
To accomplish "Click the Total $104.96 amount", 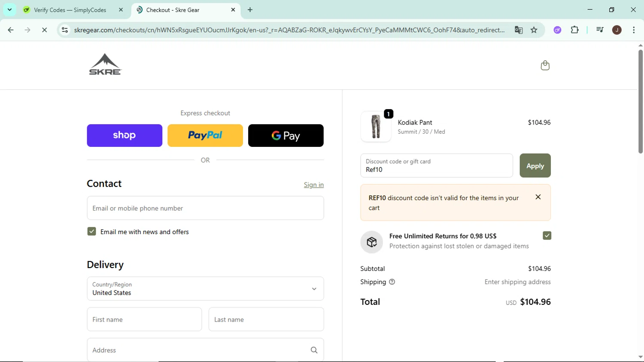I will [x=535, y=302].
